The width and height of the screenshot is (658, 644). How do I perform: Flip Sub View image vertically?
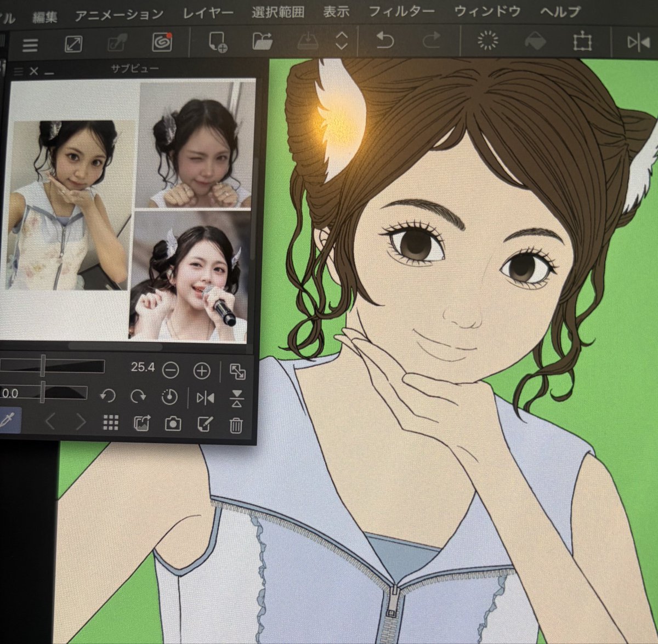[x=236, y=398]
